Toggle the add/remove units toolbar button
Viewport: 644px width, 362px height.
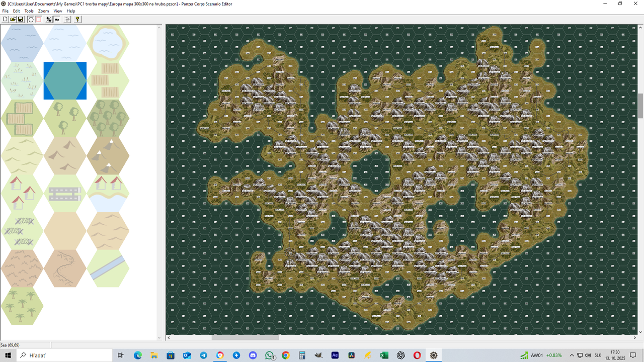tap(49, 19)
